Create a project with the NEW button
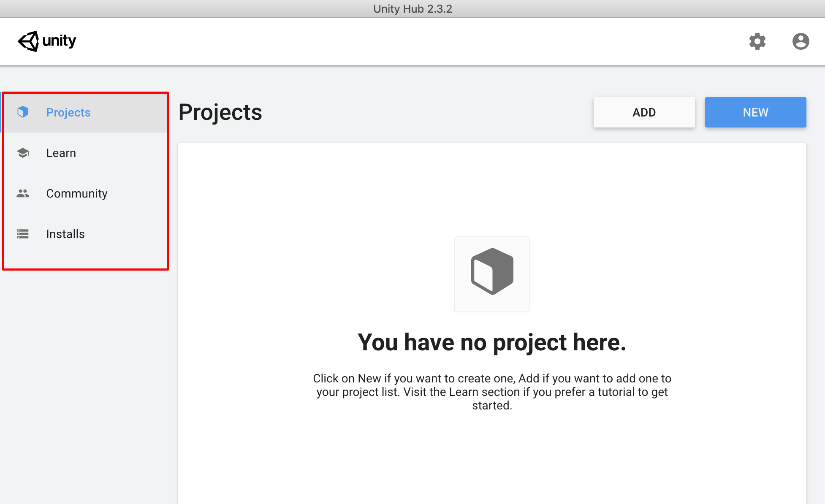 [755, 112]
